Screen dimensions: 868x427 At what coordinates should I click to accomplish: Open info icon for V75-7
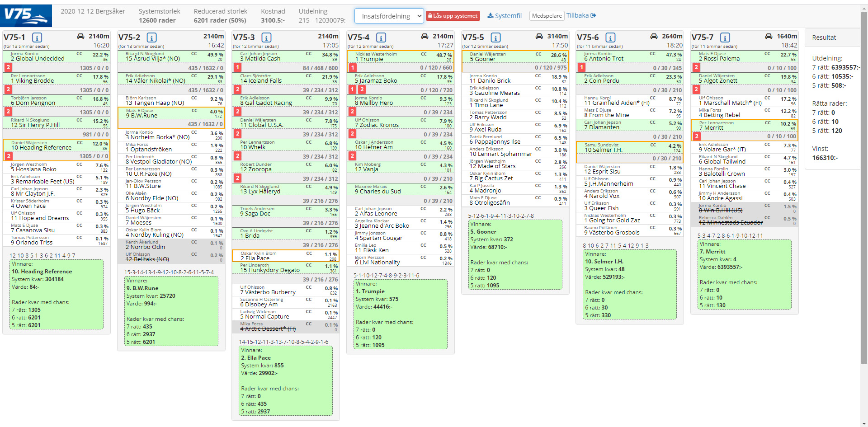[x=725, y=38]
